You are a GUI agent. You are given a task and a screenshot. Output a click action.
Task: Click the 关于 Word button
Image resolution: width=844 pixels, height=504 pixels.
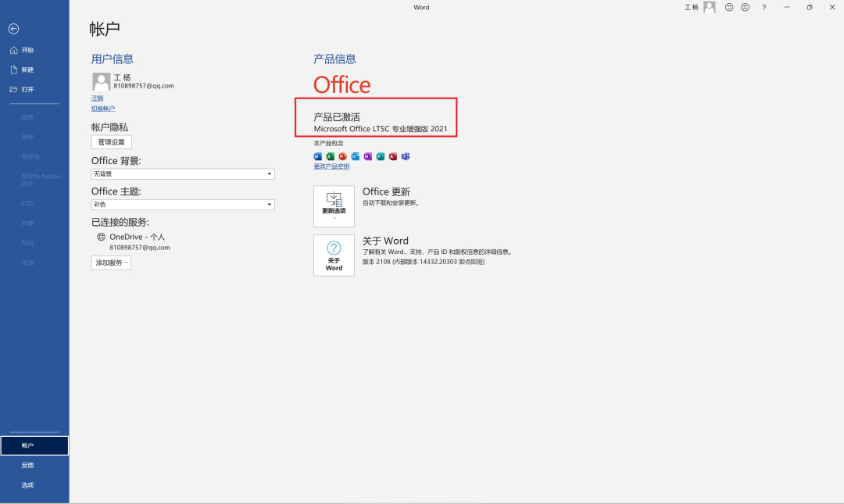[x=334, y=256]
